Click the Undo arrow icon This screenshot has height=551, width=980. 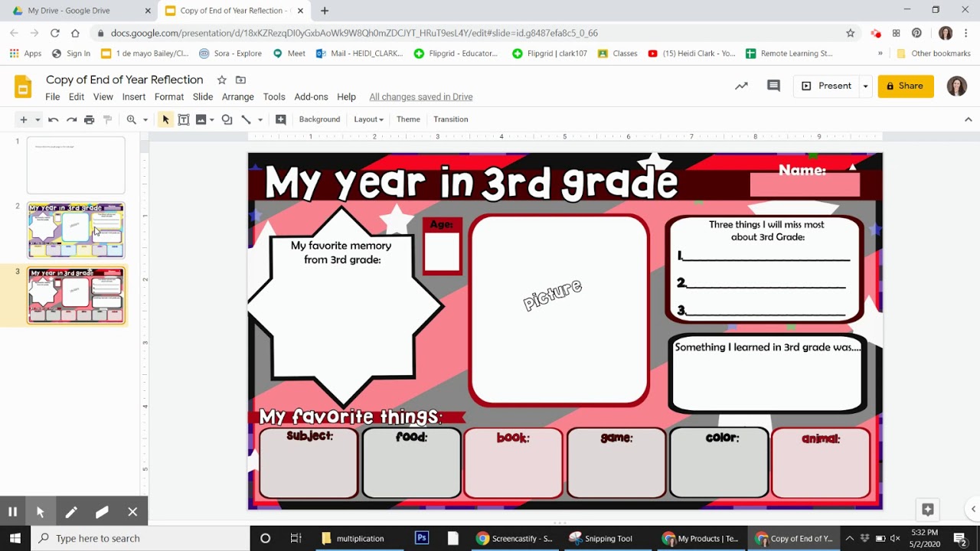[53, 119]
